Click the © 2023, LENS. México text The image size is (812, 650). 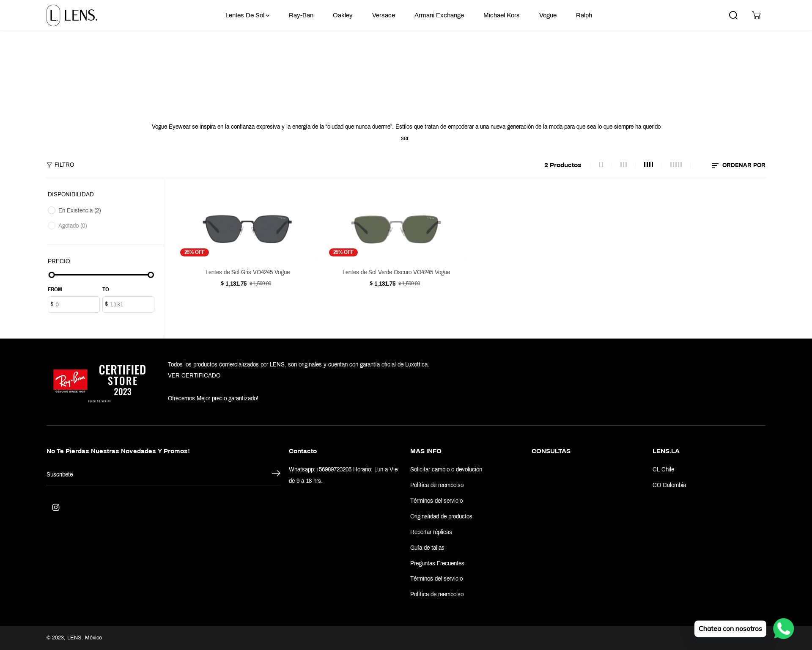coord(74,638)
